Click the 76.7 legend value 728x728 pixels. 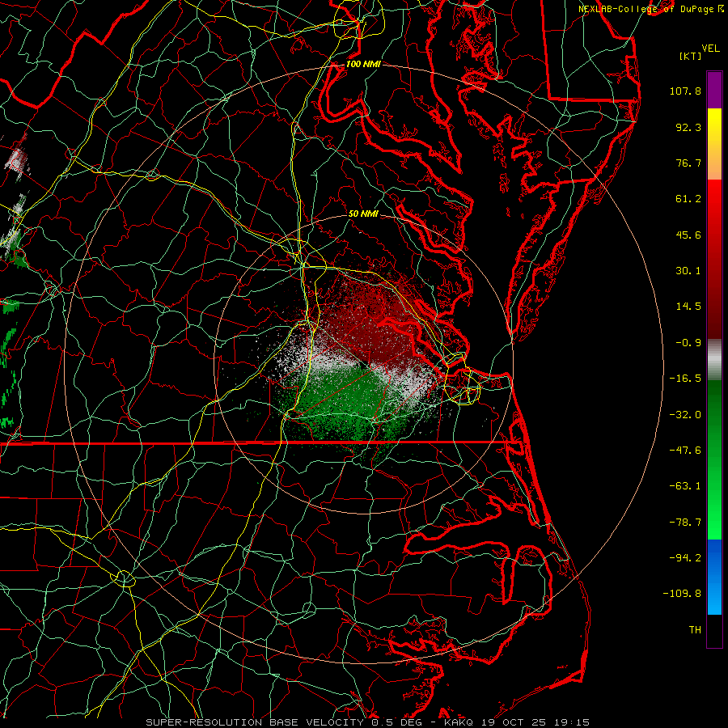pos(688,163)
